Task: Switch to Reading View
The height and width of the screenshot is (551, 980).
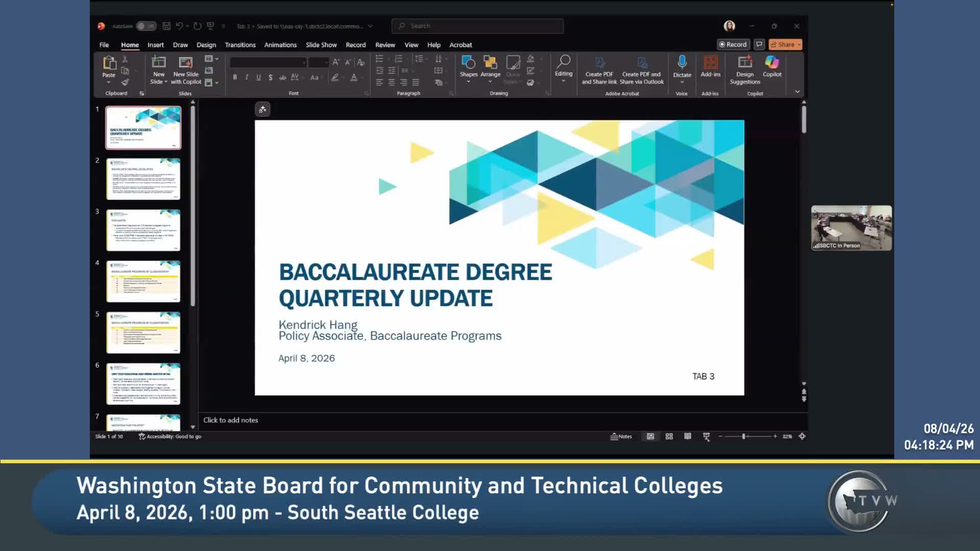Action: [688, 436]
